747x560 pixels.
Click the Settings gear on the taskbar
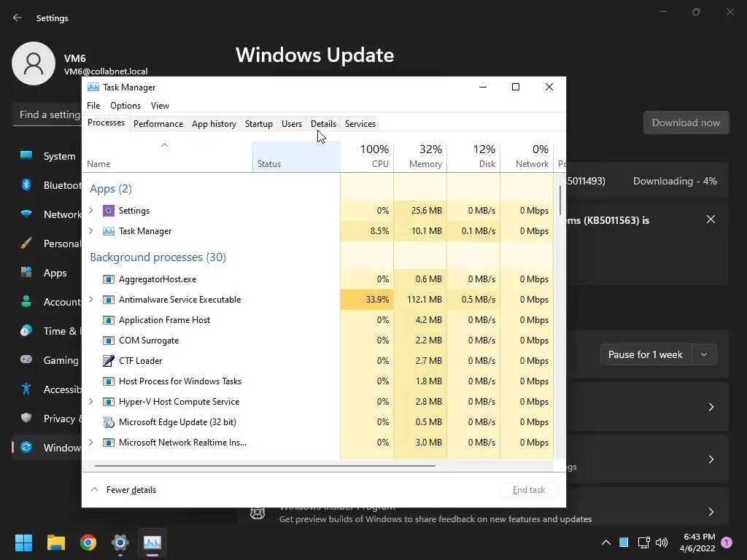coord(120,542)
